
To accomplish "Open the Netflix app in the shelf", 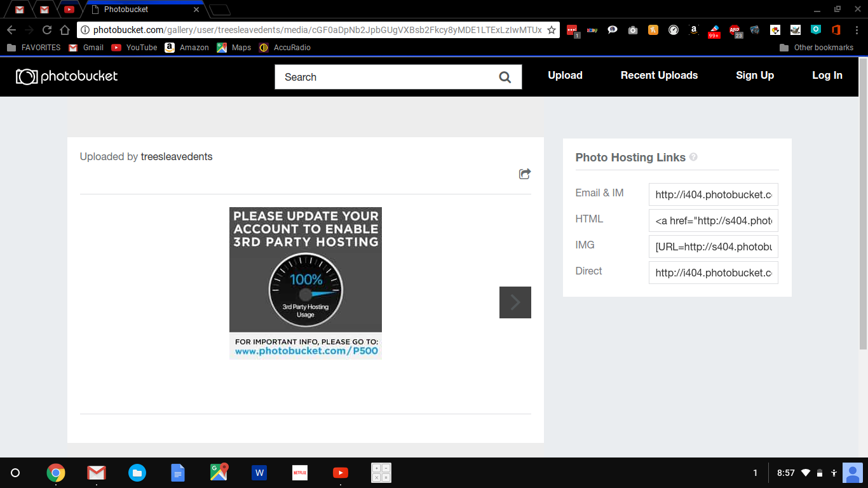I will pos(300,473).
